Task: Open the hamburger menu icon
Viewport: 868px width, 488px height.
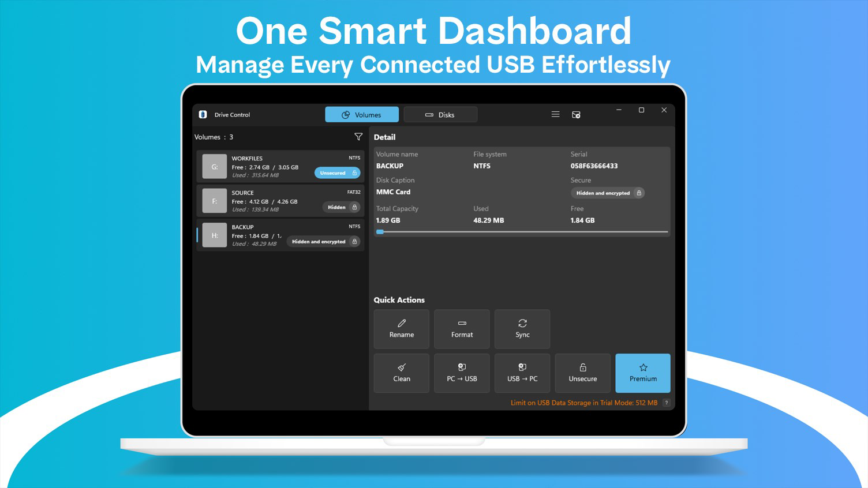Action: pos(555,114)
